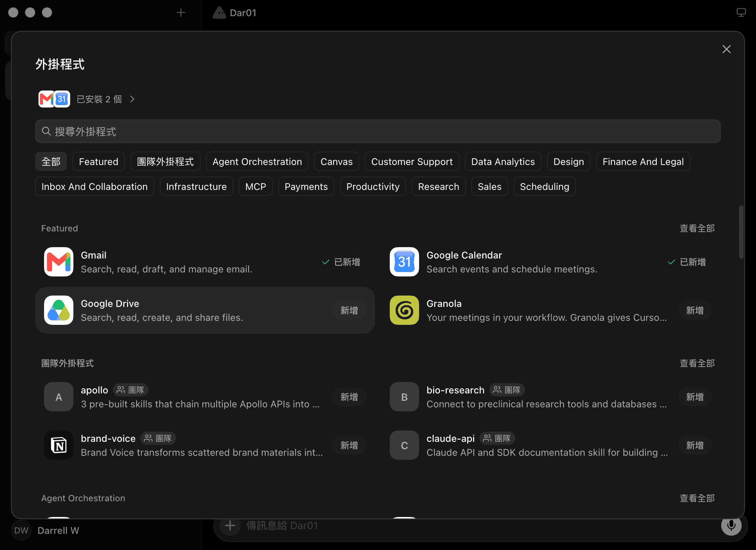Click the claude-api 團隊 team badge
Screen dimensions: 756x550
coord(497,438)
